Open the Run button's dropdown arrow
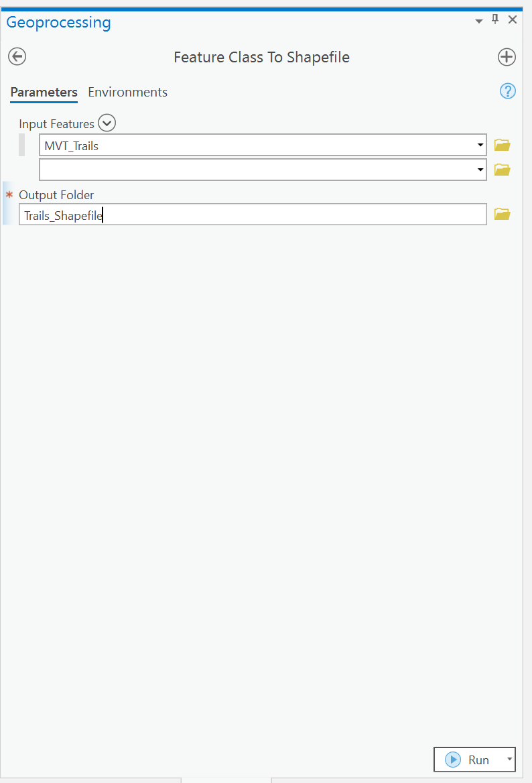The height and width of the screenshot is (783, 532). [x=509, y=760]
